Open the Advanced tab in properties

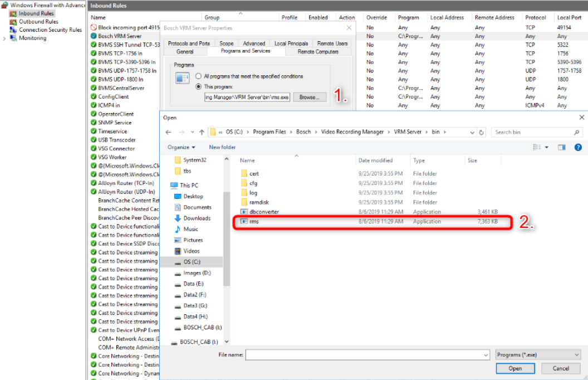[x=254, y=43]
